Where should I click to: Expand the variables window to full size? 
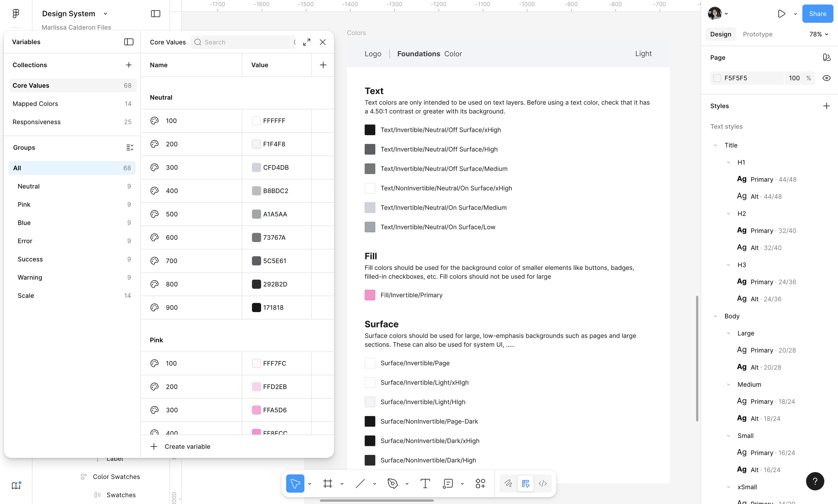pos(307,42)
